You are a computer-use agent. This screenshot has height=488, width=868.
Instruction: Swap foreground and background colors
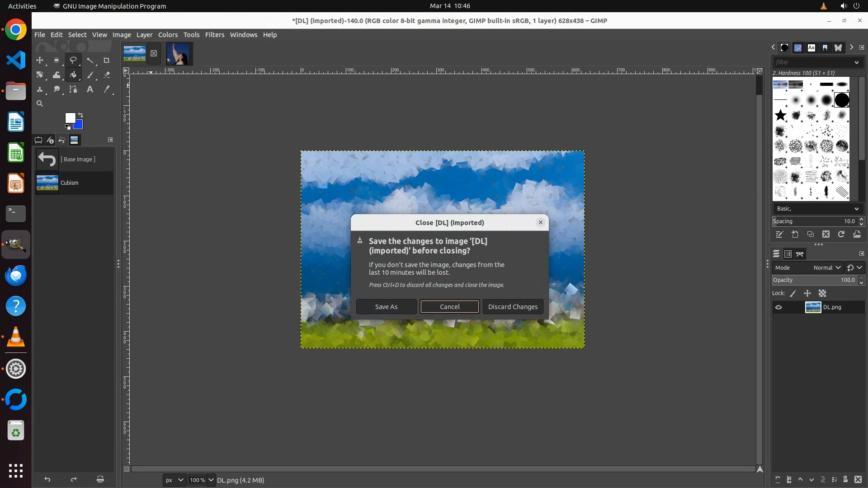[x=80, y=115]
